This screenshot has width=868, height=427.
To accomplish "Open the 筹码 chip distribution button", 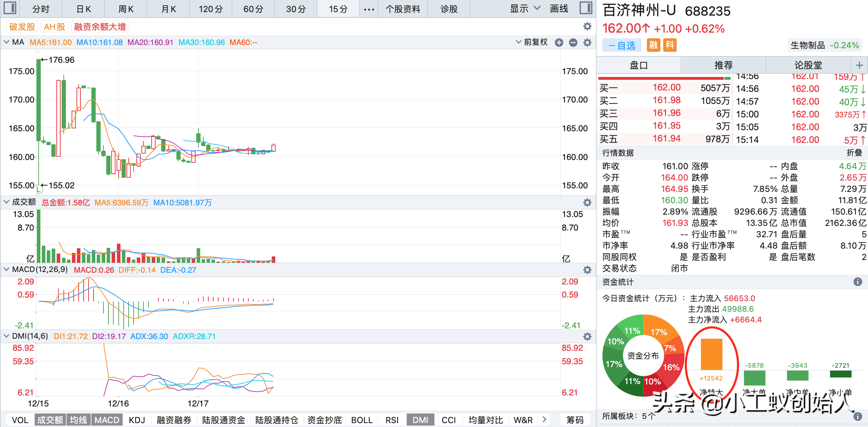I will (575, 420).
